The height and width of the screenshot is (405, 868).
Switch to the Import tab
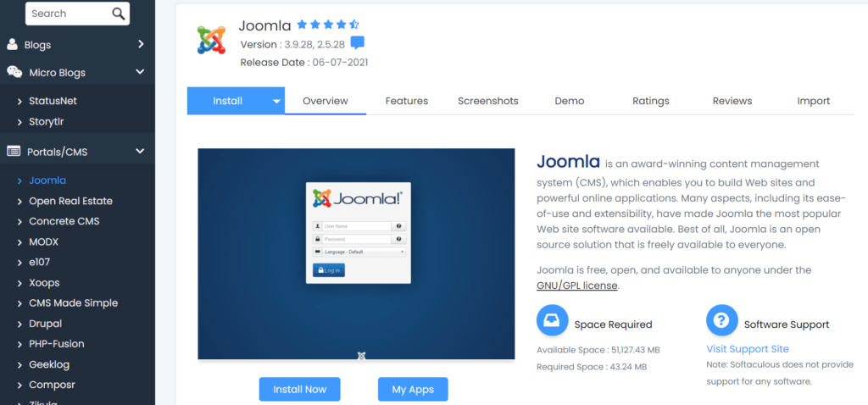tap(814, 101)
